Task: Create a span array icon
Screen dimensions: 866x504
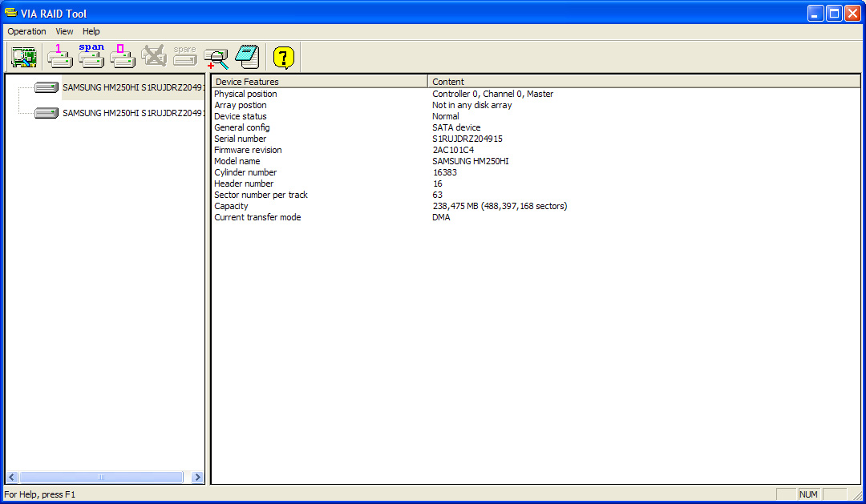Action: 91,57
